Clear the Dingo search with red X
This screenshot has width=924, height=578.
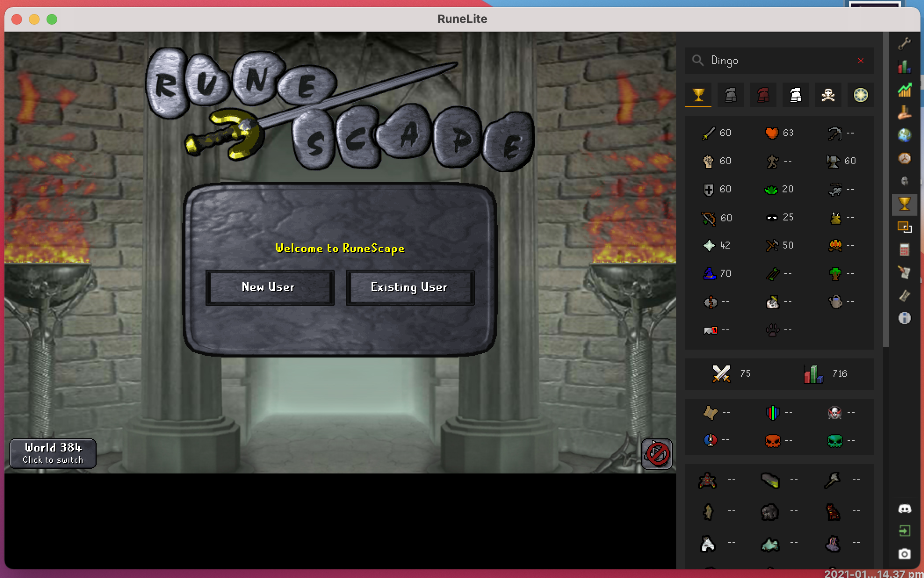coord(861,61)
